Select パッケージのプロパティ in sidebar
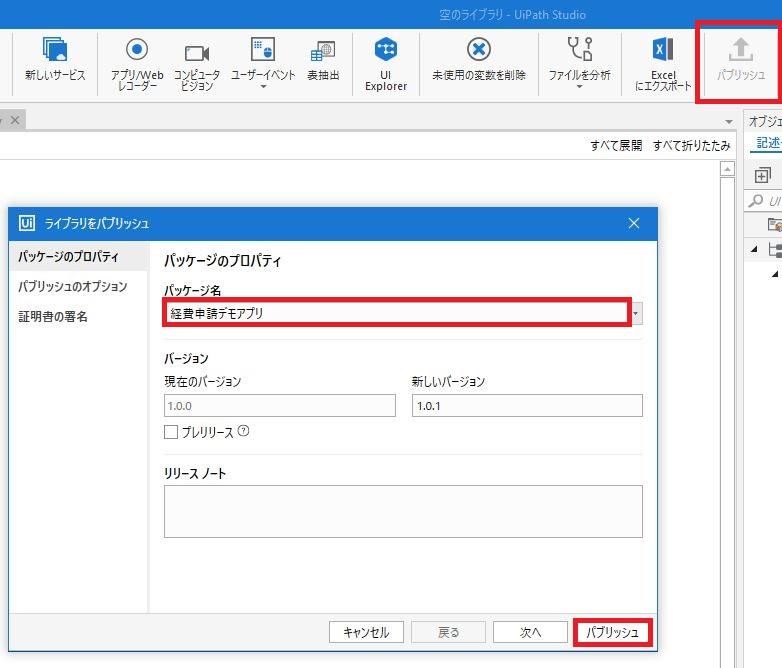Viewport: 782px width, 668px height. pyautogui.click(x=78, y=256)
